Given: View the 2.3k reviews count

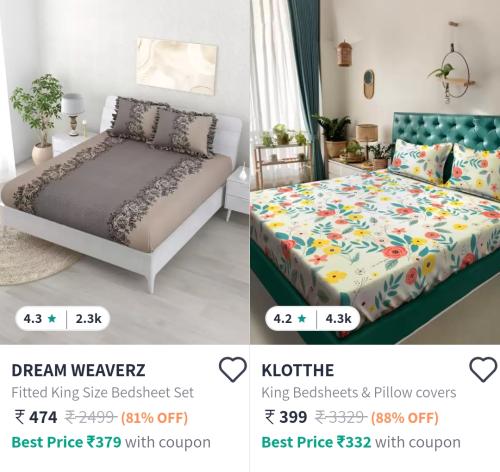Looking at the screenshot, I should click(88, 319).
